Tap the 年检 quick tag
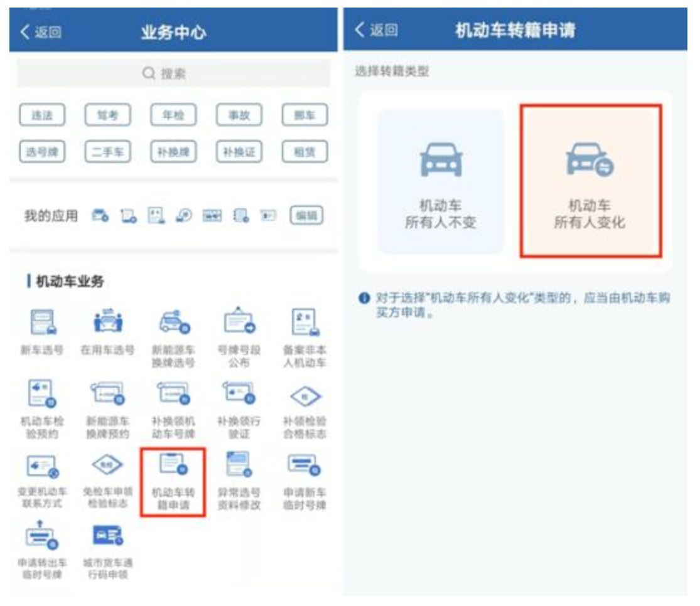The height and width of the screenshot is (606, 700). [173, 115]
